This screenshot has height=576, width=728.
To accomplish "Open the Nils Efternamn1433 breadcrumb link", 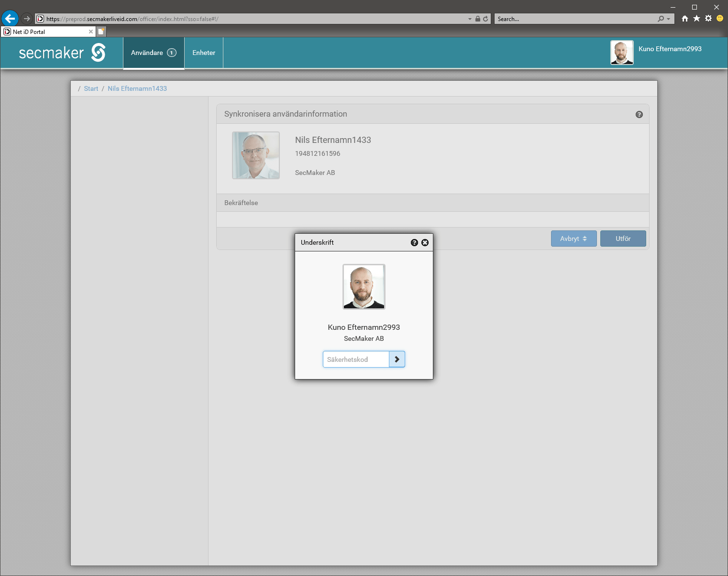I will (137, 89).
